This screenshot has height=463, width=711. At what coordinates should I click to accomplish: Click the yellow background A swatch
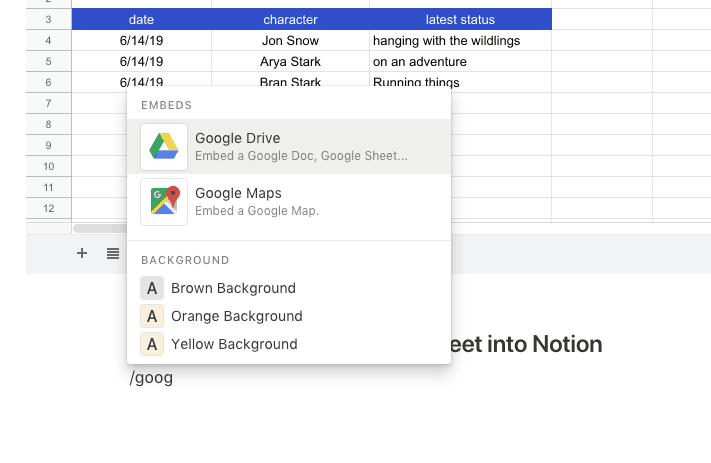pyautogui.click(x=152, y=344)
